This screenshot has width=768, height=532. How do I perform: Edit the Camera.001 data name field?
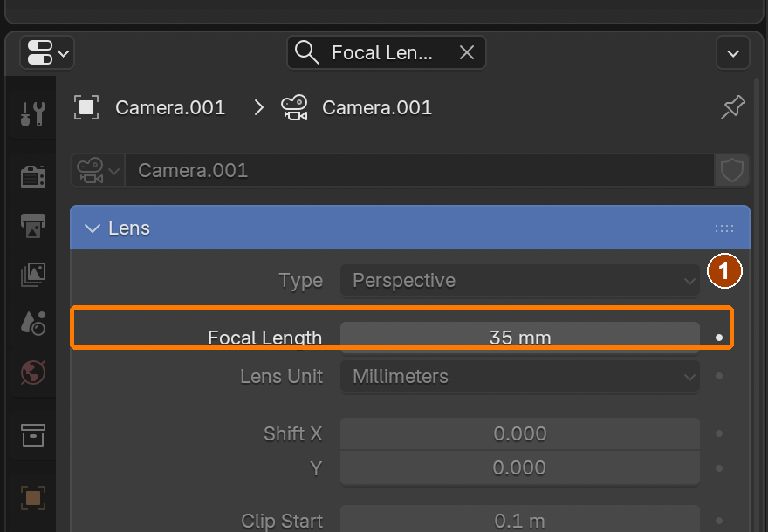pos(419,170)
